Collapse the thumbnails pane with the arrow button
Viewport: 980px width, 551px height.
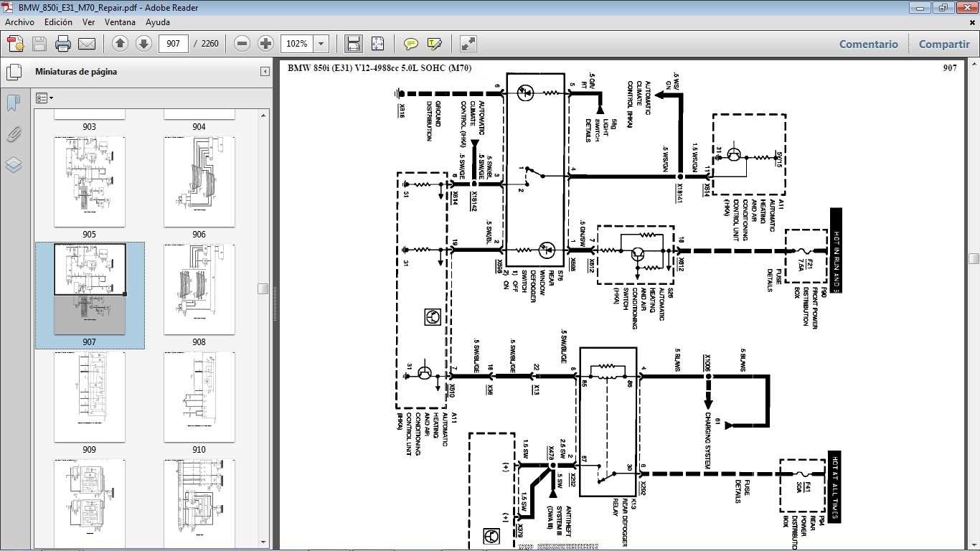click(265, 72)
